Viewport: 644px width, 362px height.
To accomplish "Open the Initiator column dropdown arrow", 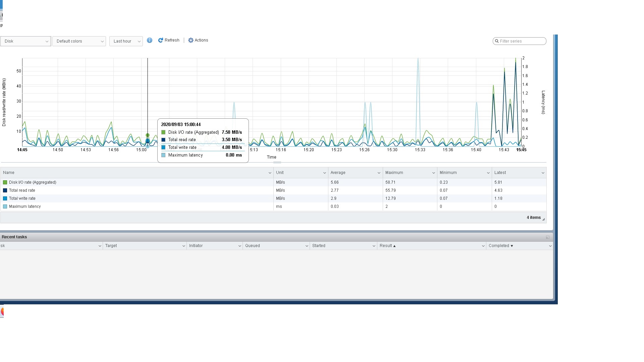I will 239,246.
